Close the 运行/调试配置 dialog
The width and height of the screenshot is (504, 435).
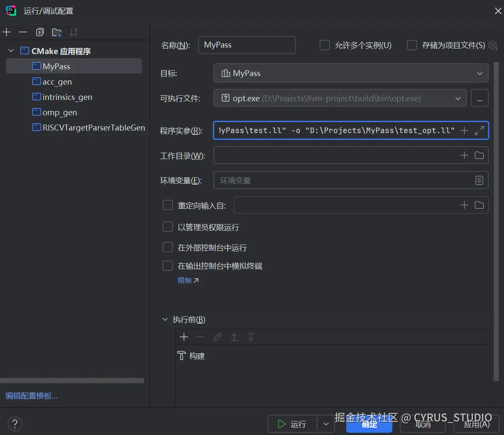tap(498, 11)
